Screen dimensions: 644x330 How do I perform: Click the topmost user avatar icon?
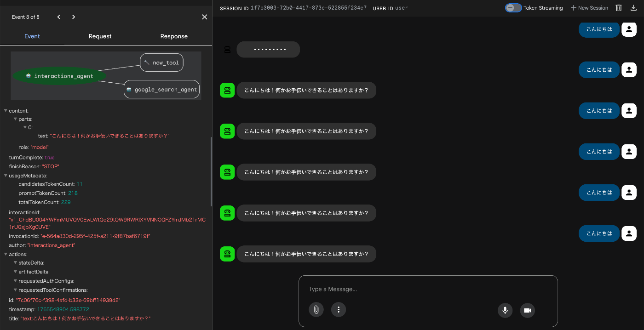(x=629, y=29)
